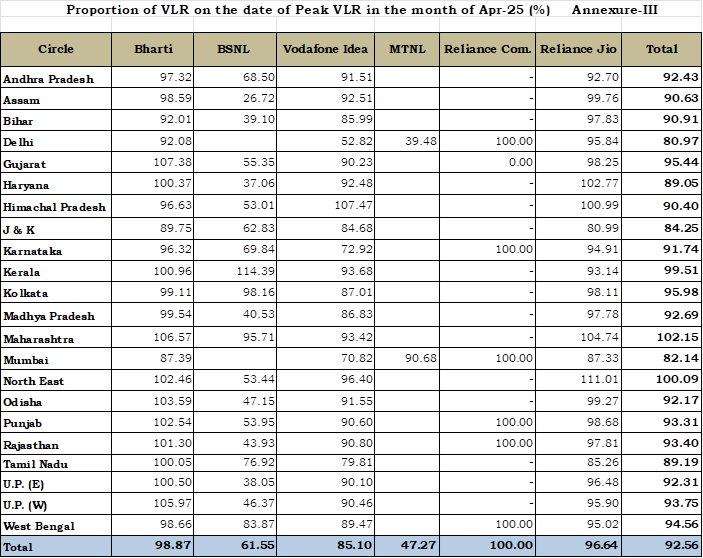Screen dimensions: 703x558
Task: Select the Assam row label
Action: pos(22,100)
